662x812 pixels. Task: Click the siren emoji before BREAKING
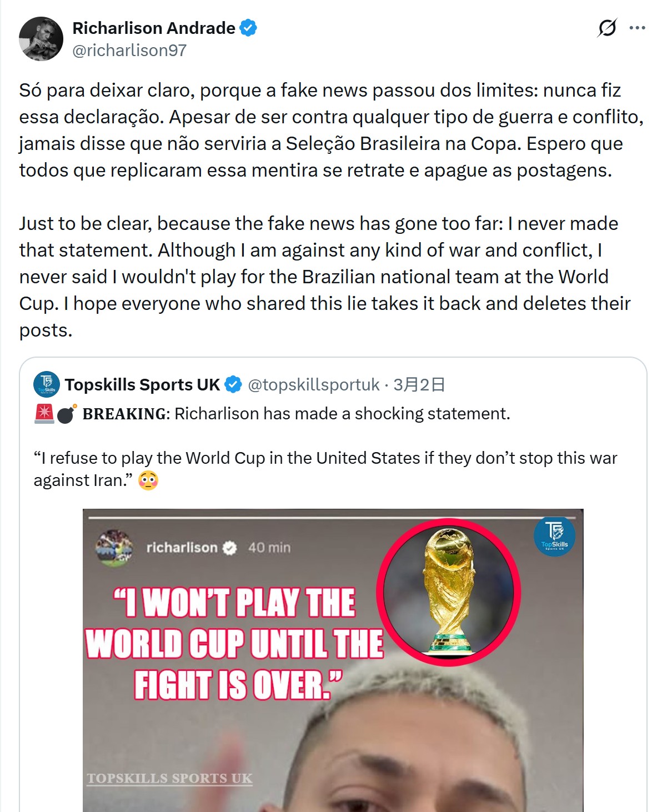tap(44, 414)
